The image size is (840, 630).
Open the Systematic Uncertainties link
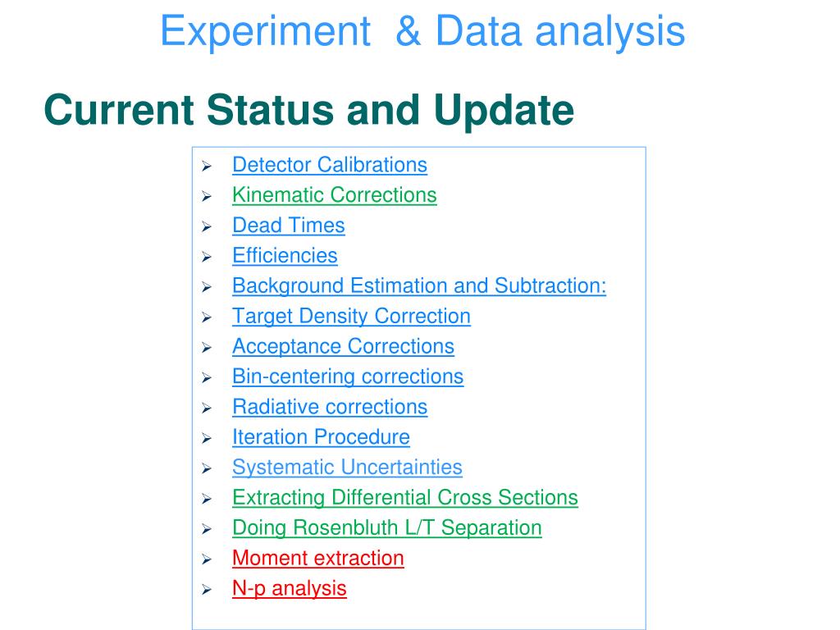(347, 468)
